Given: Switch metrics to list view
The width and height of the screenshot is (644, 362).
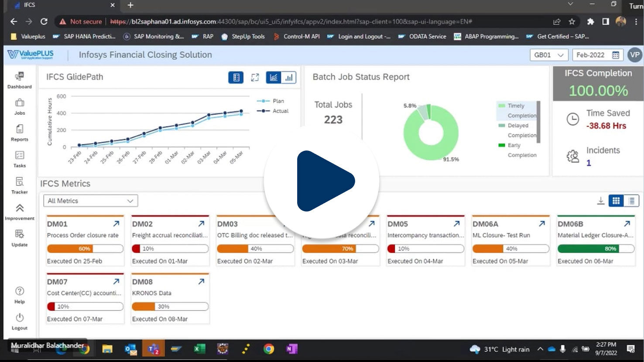Looking at the screenshot, I should click(631, 201).
